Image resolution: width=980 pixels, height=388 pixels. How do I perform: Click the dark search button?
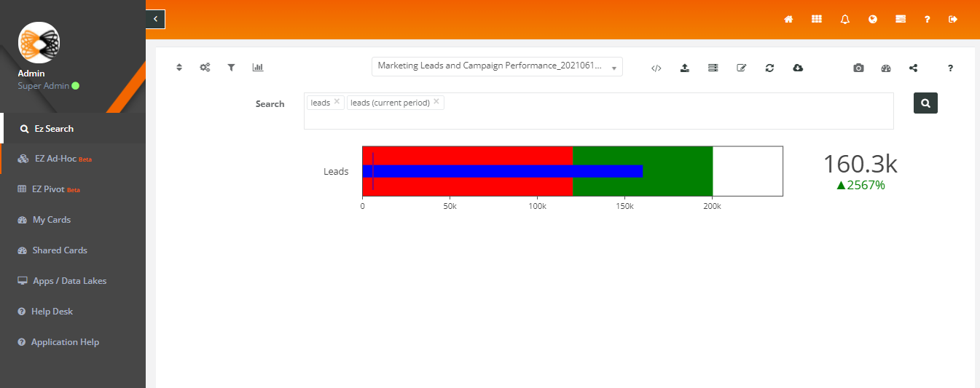coord(925,103)
